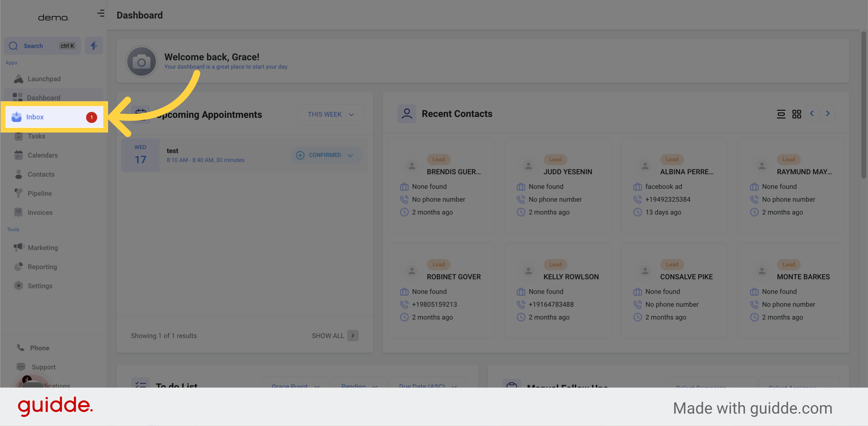The height and width of the screenshot is (426, 868).
Task: Open the Reporting tool
Action: point(42,266)
